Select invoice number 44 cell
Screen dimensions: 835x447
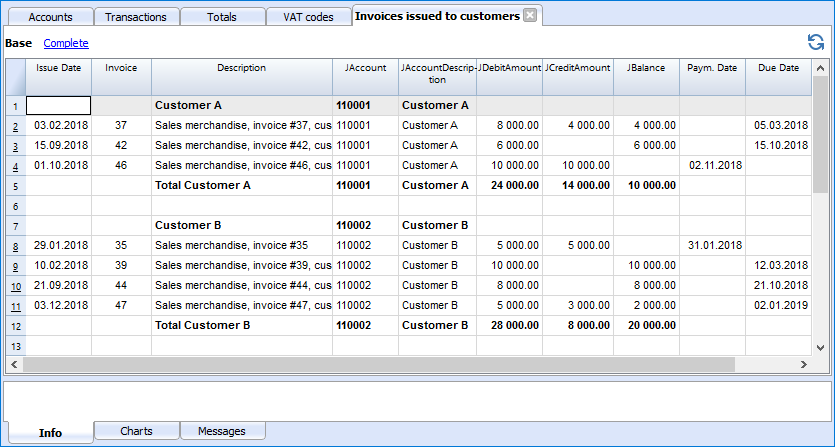pyautogui.click(x=121, y=286)
